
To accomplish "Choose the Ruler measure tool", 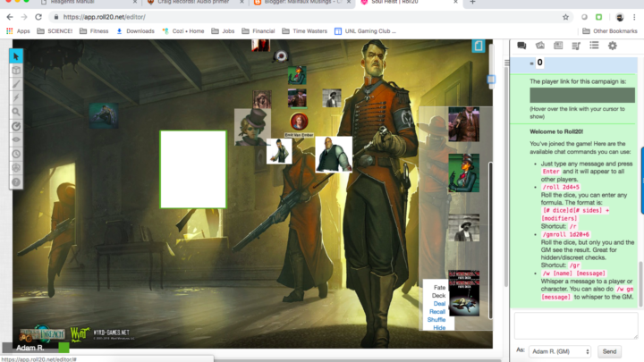I will point(16,126).
